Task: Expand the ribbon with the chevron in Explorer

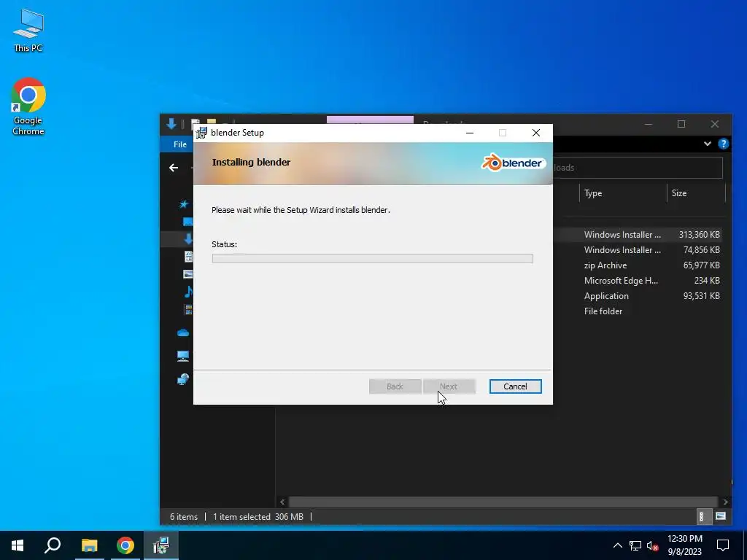Action: coord(708,144)
